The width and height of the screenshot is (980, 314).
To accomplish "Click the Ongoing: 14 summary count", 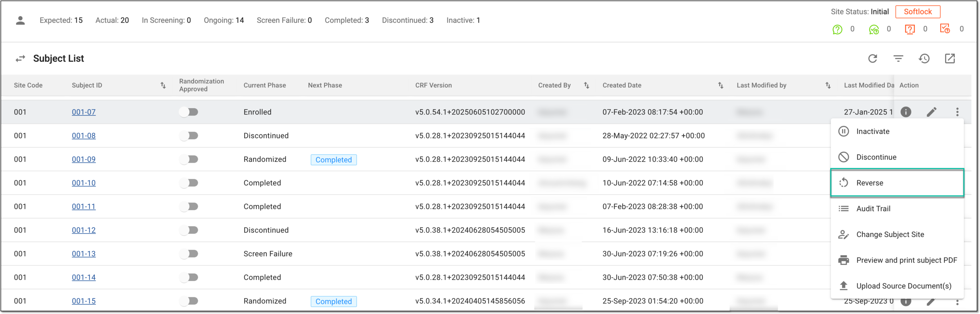I will (224, 20).
